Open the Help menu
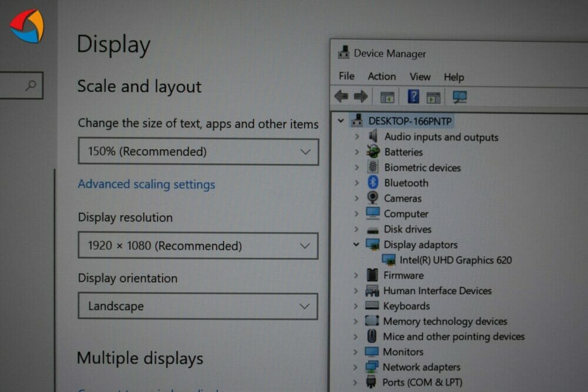Image resolution: width=588 pixels, height=392 pixels. [x=454, y=77]
